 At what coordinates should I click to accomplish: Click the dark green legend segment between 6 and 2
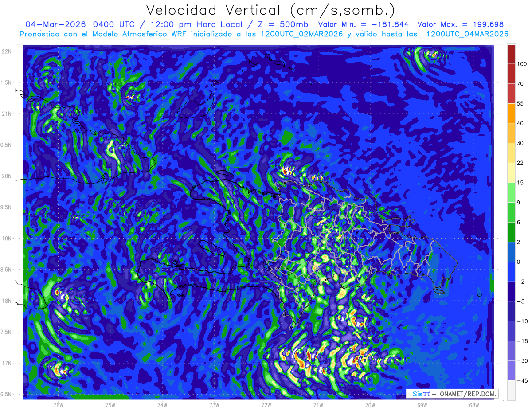point(511,232)
